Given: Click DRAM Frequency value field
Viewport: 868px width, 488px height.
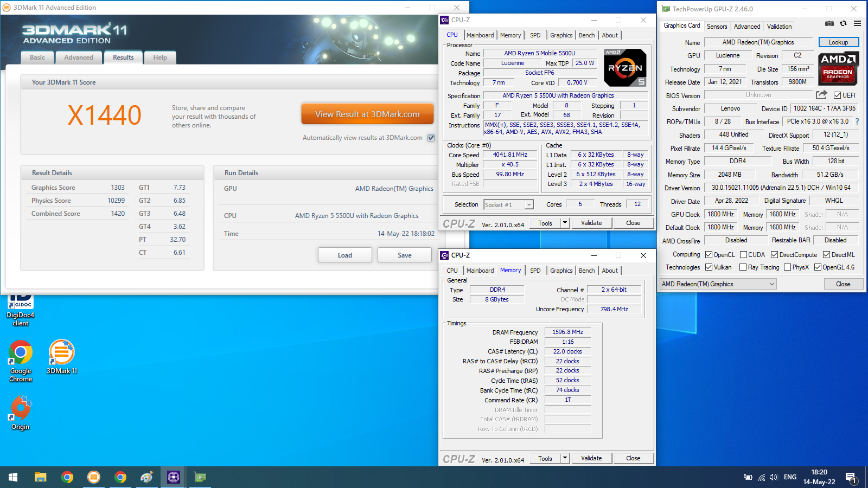Looking at the screenshot, I should (567, 332).
